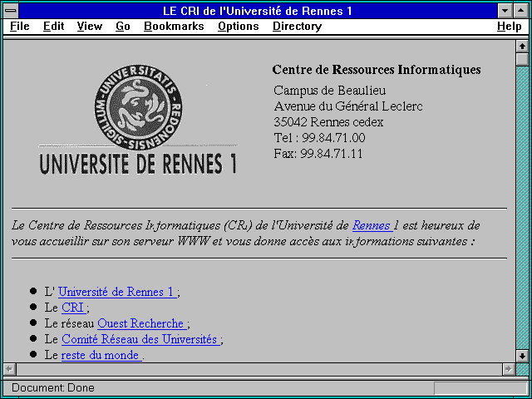Image resolution: width=532 pixels, height=399 pixels.
Task: Follow the italic Rennes link
Action: (x=372, y=225)
